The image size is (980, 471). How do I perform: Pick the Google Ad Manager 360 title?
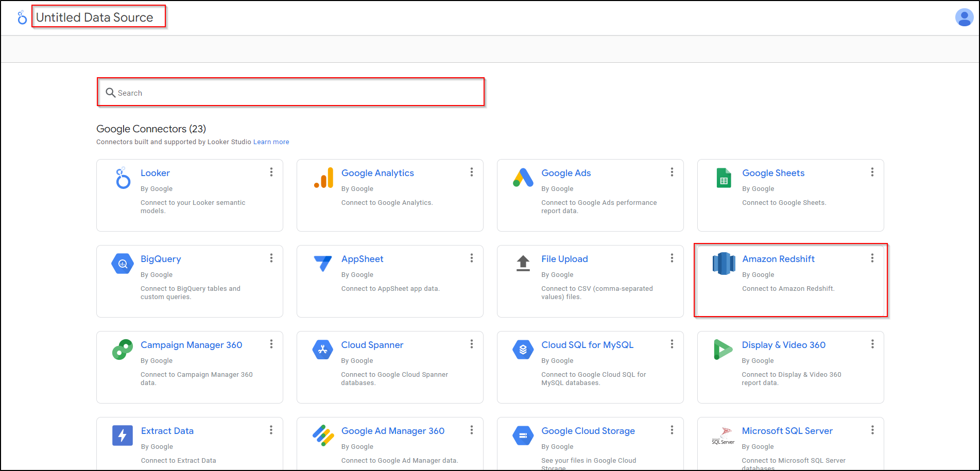393,431
